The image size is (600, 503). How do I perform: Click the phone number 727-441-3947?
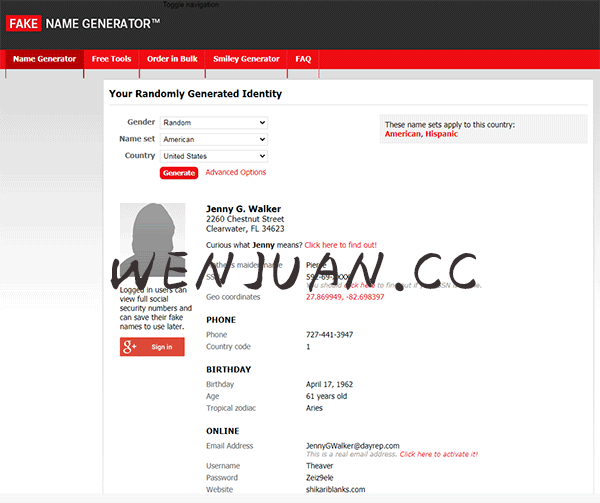coord(329,335)
